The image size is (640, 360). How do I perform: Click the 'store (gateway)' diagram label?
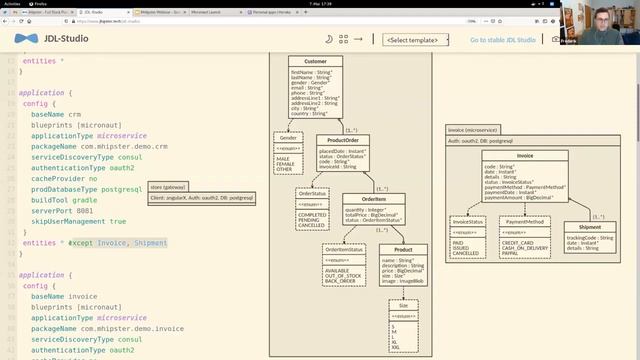pos(168,187)
